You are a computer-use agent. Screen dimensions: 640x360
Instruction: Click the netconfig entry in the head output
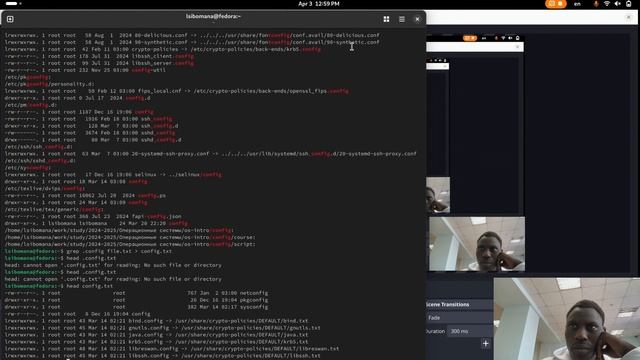point(136,293)
